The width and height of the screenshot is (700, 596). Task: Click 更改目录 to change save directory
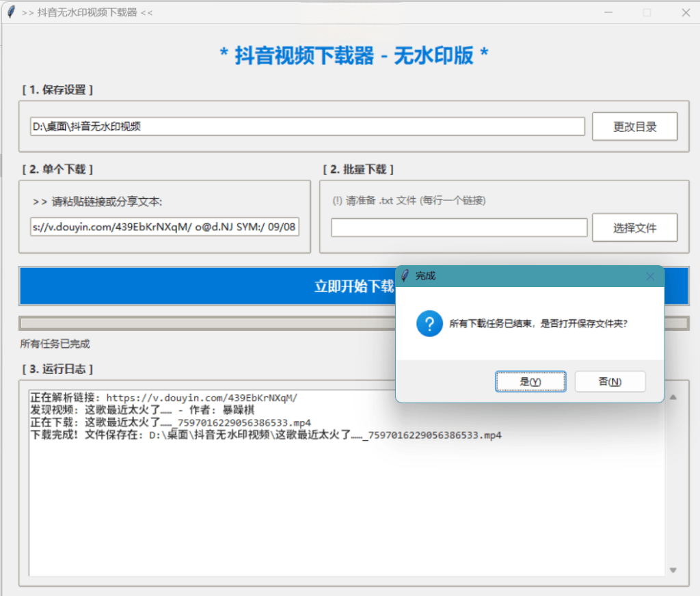(x=635, y=126)
